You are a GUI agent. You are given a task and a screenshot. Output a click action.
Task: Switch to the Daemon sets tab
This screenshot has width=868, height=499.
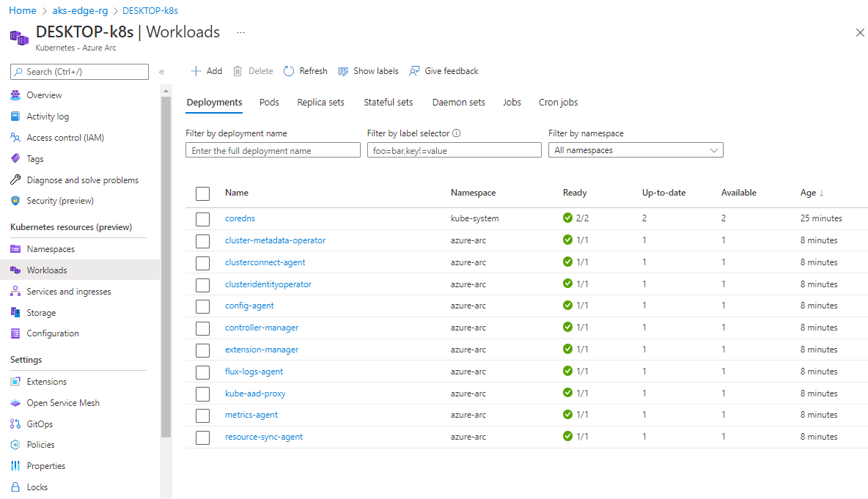(458, 103)
